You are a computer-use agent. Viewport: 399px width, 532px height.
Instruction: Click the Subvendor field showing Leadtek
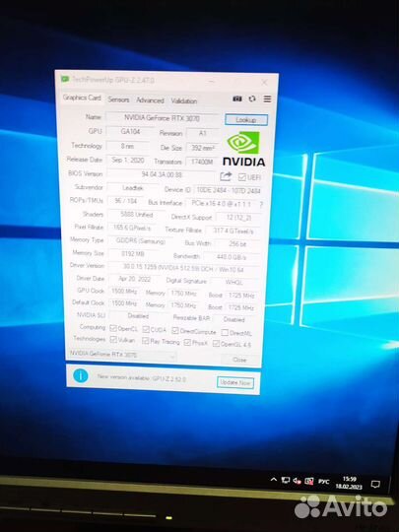pos(133,187)
